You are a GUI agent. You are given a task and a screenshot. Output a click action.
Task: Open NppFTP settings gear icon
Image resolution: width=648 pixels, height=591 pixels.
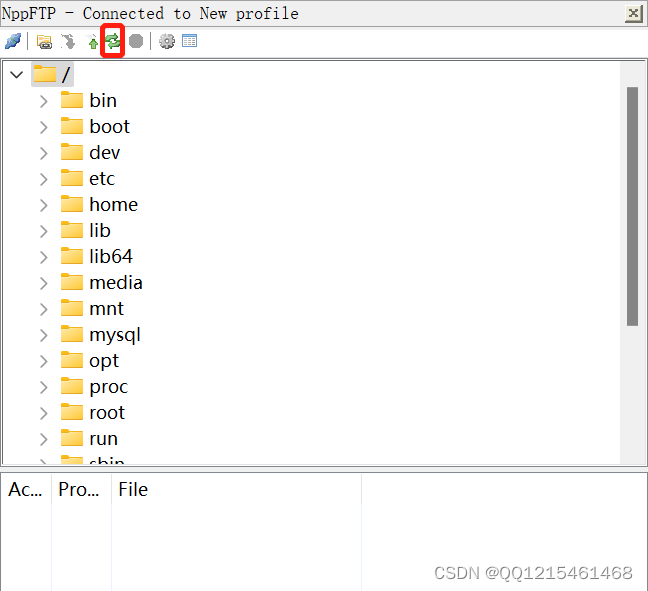click(167, 41)
